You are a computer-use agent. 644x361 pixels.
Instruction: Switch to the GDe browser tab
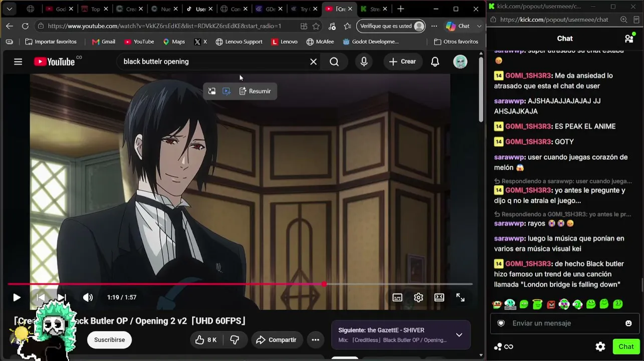pyautogui.click(x=270, y=9)
